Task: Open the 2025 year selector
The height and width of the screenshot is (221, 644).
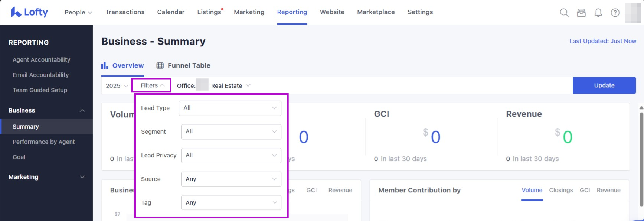Action: (x=117, y=86)
